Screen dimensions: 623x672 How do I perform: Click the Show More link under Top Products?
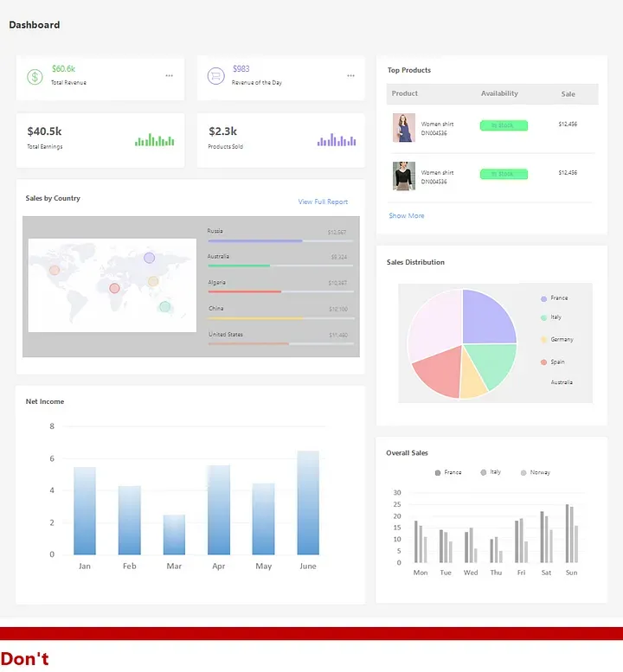click(407, 215)
